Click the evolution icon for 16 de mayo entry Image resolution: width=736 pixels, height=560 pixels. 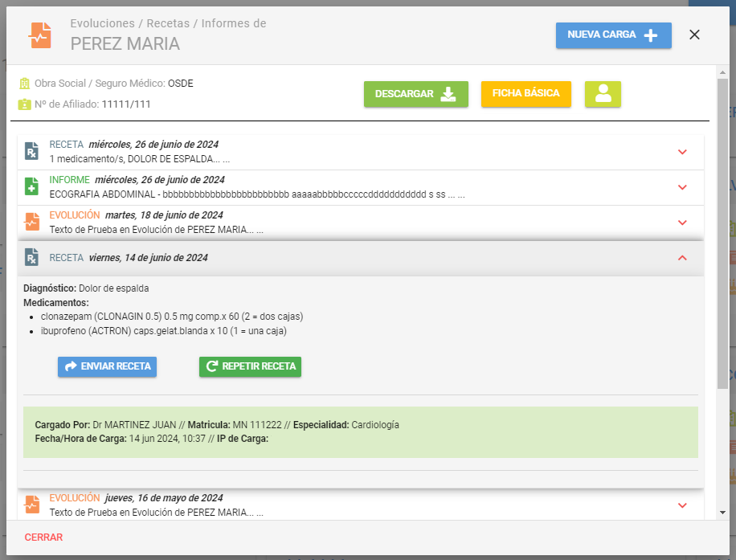31,505
